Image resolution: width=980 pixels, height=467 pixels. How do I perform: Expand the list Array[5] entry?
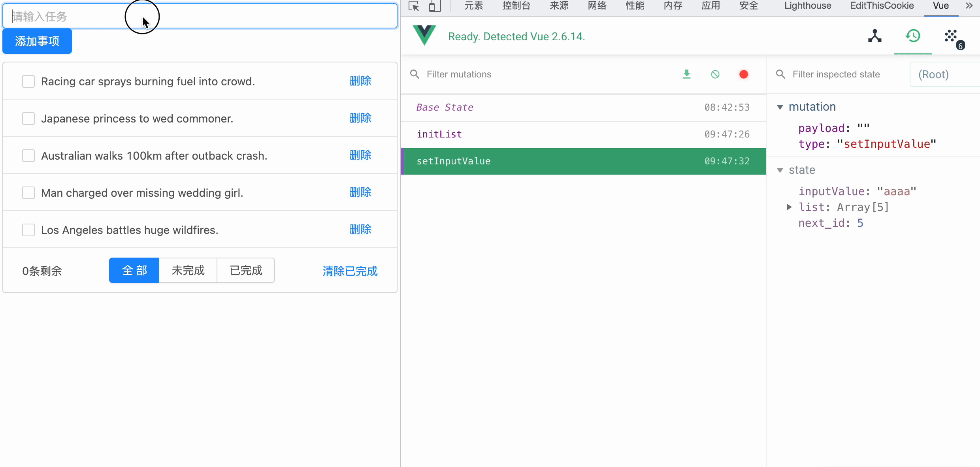(x=789, y=207)
